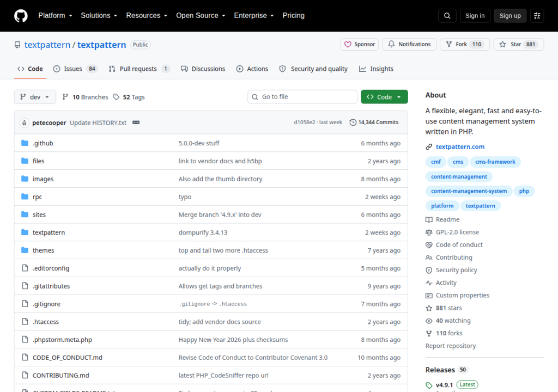This screenshot has height=392, width=558.
Task: Click Report repository link
Action: (x=451, y=346)
